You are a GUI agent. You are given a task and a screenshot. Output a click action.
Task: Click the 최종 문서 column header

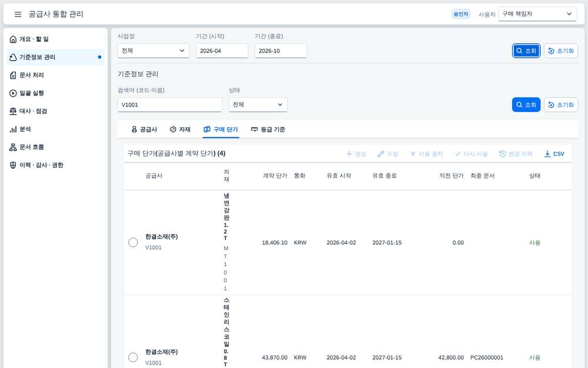(x=482, y=175)
